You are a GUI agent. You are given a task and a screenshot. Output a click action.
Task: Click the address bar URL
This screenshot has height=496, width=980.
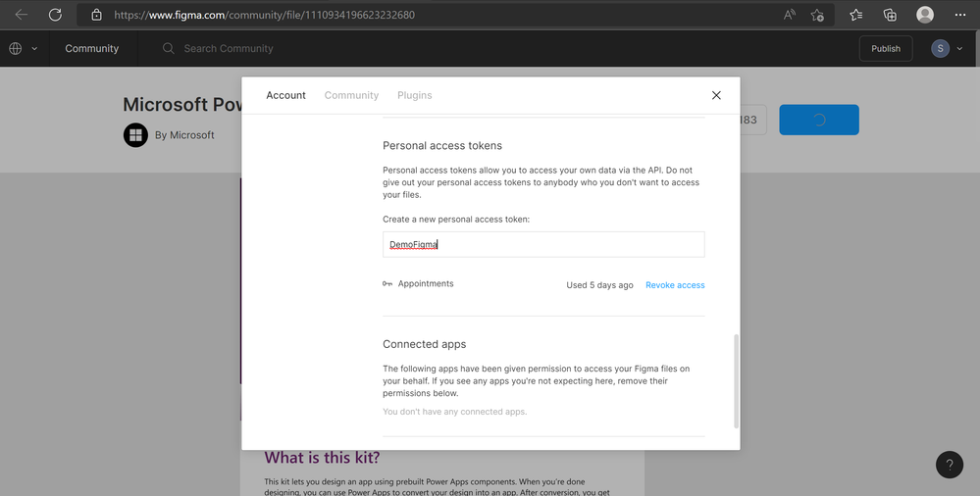pos(265,15)
